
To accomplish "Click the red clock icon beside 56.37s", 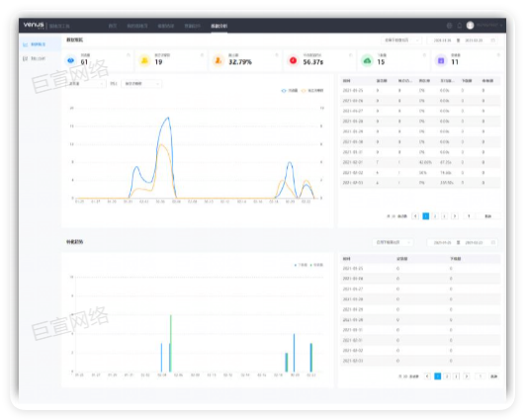I will pos(293,60).
